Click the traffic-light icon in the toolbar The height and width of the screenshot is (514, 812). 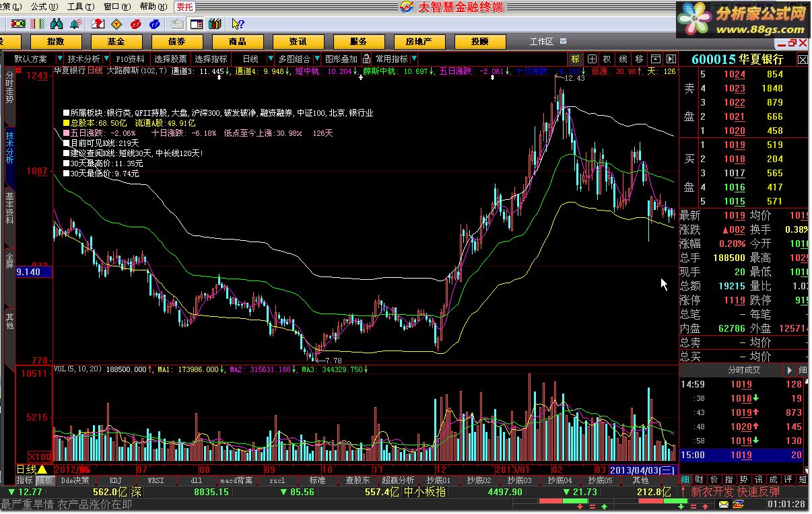19,24
